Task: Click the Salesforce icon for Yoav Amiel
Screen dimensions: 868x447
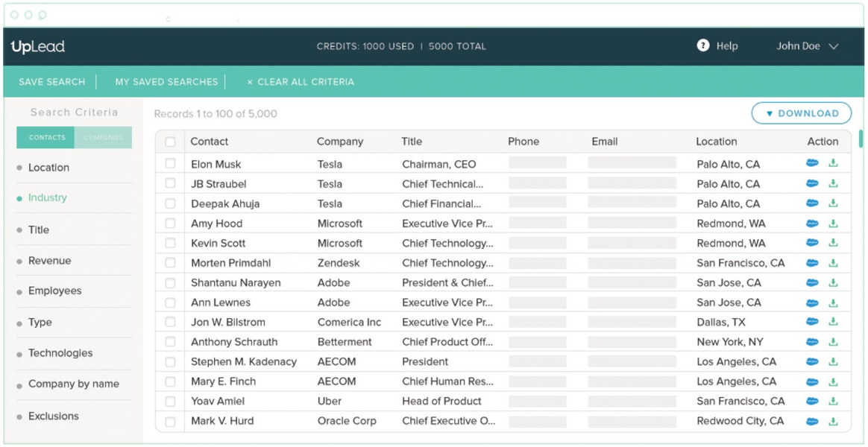Action: 812,401
